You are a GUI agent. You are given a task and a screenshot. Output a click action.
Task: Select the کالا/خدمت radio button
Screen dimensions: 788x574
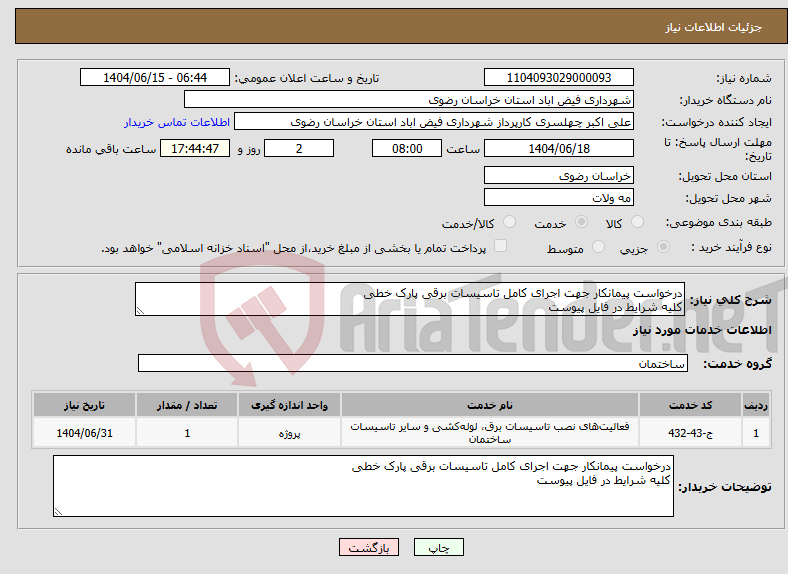pyautogui.click(x=509, y=222)
